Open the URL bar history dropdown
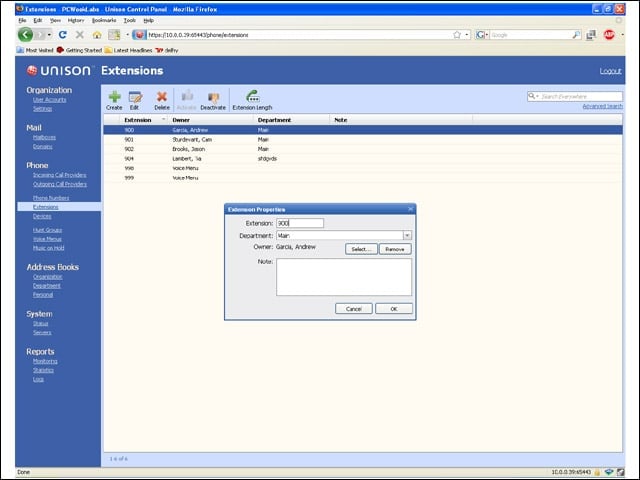640x480 pixels. [x=467, y=35]
